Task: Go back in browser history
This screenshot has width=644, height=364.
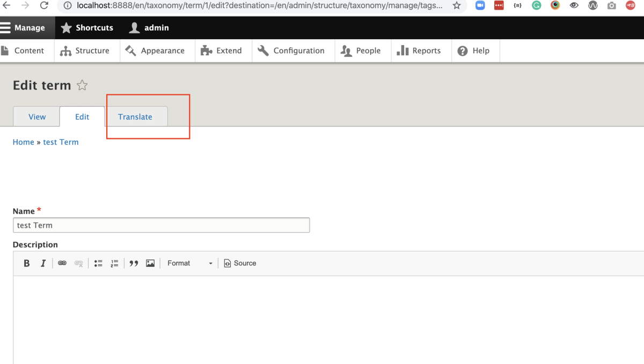Action: tap(6, 6)
